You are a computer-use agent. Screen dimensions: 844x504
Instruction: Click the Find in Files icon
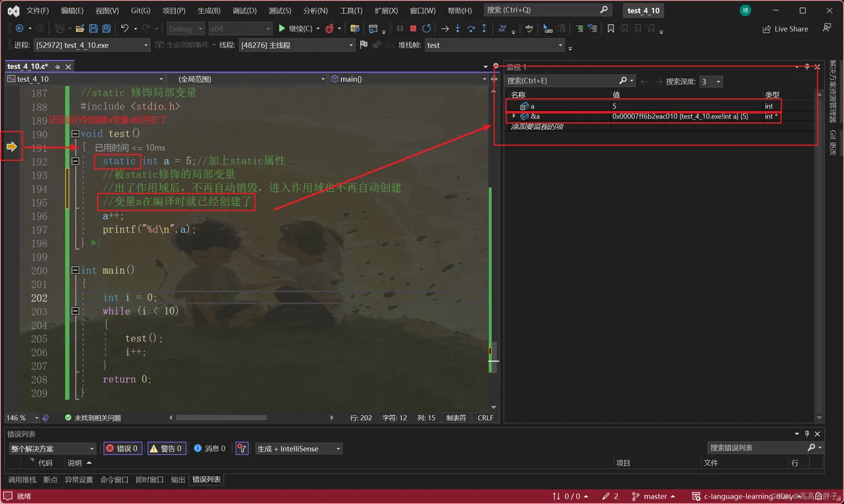point(354,28)
